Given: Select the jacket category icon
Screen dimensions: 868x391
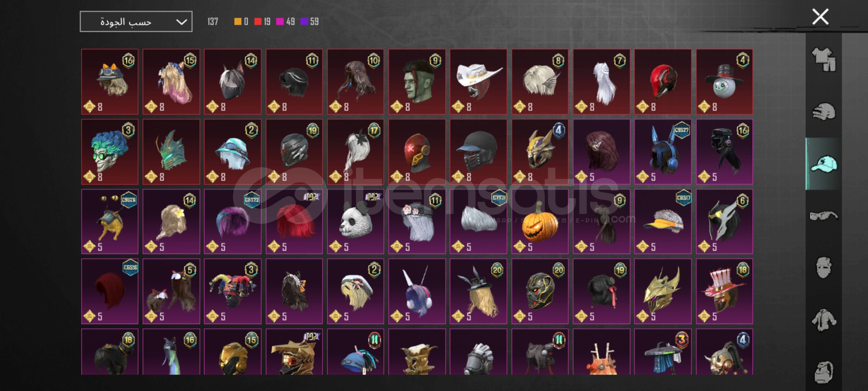Looking at the screenshot, I should (824, 320).
